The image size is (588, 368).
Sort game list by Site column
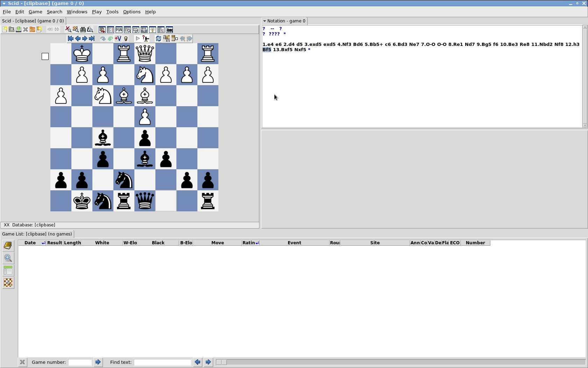coord(375,243)
